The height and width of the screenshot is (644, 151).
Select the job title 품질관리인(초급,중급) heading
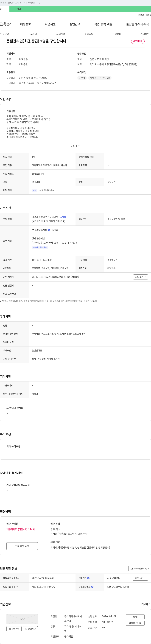(37, 41)
